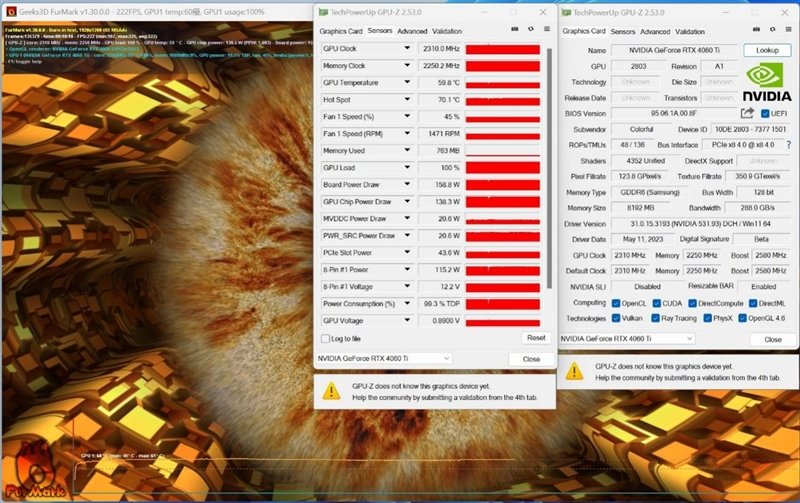The height and width of the screenshot is (503, 800).
Task: Toggle the CUDA checkbox
Action: coord(657,303)
